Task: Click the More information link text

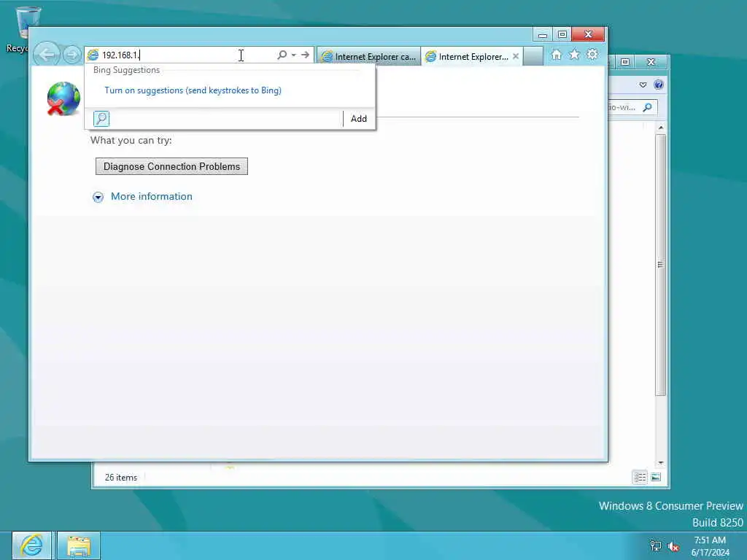Action: [152, 196]
